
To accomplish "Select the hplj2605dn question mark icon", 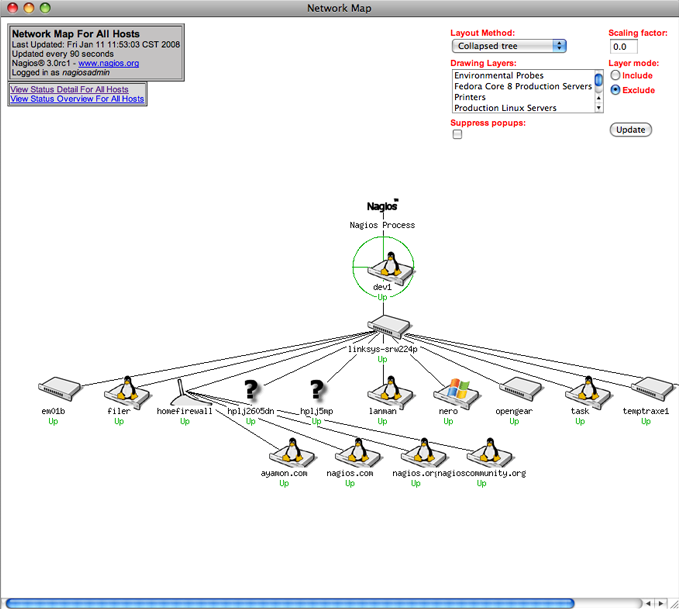I will click(x=251, y=389).
